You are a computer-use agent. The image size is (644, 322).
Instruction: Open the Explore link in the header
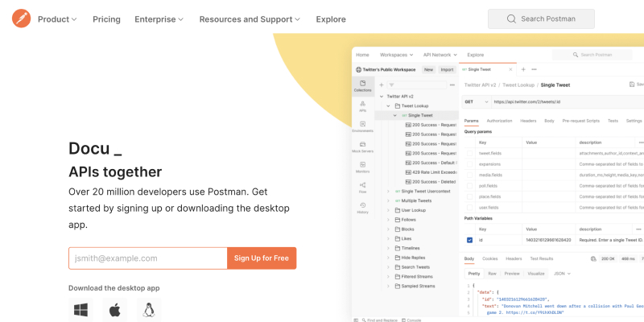[331, 19]
